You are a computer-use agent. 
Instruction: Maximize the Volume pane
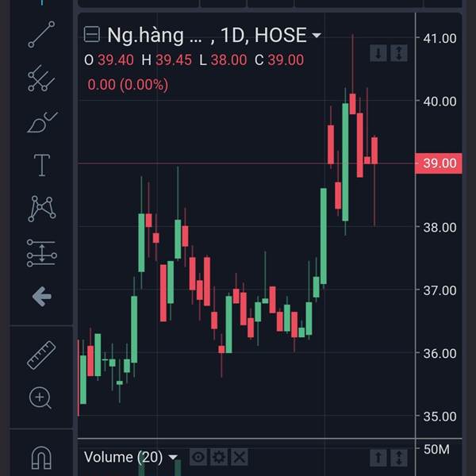point(399,458)
